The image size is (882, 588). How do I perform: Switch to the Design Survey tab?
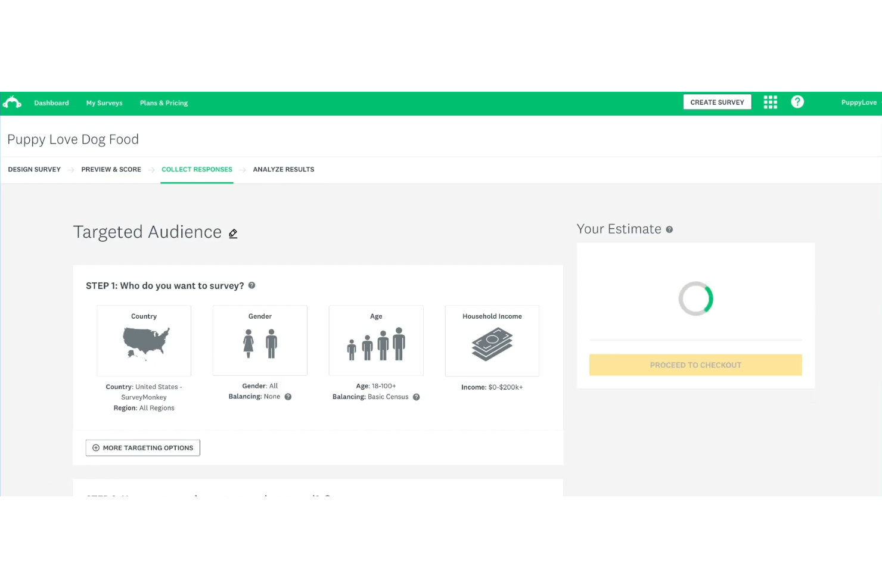[35, 170]
